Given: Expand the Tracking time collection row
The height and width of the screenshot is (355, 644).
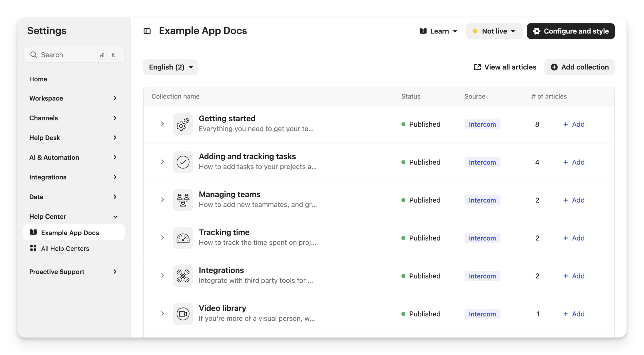Looking at the screenshot, I should pyautogui.click(x=162, y=238).
